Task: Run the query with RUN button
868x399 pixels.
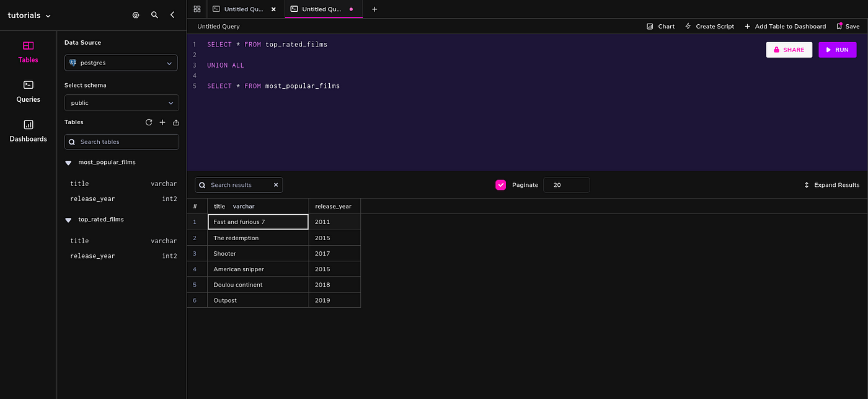Action: coord(837,50)
